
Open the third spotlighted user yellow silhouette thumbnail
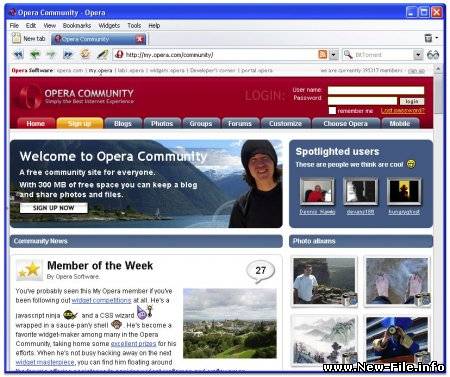click(404, 191)
